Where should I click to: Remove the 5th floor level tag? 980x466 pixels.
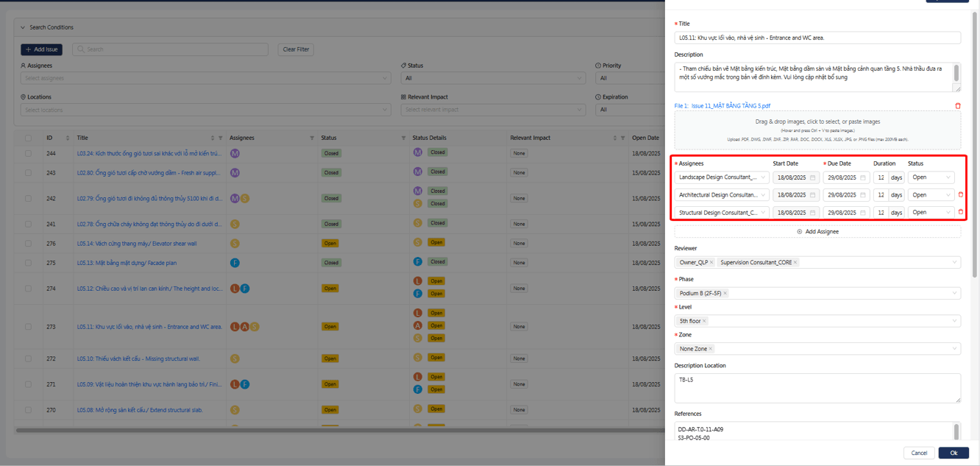pyautogui.click(x=704, y=321)
